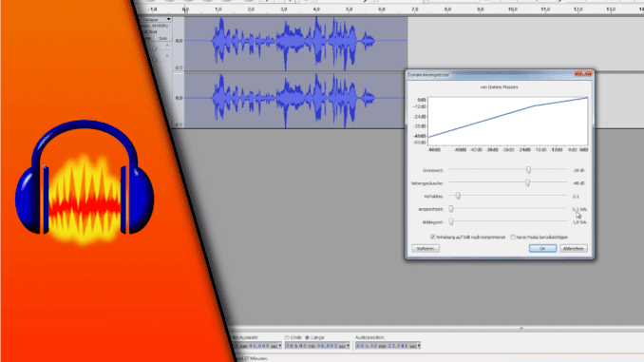Enable Kurze Peaks berücksichtigen checkbox
The height and width of the screenshot is (362, 644).
tap(513, 238)
